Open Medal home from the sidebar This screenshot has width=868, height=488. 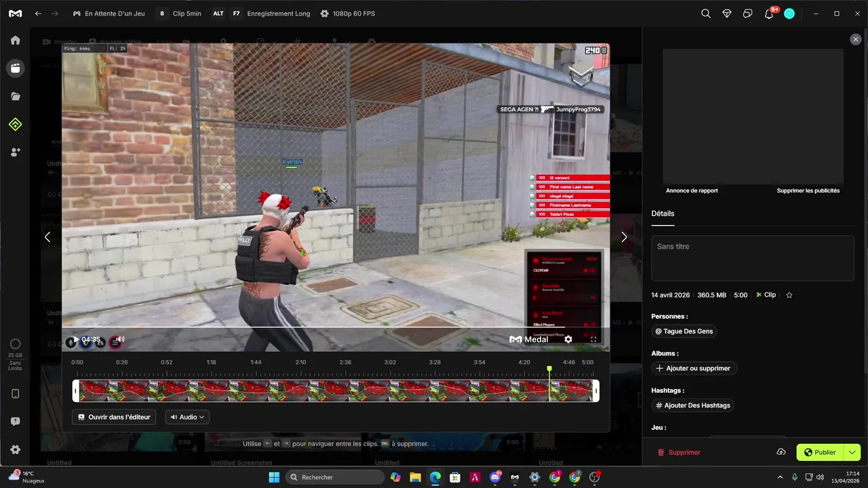tap(15, 40)
